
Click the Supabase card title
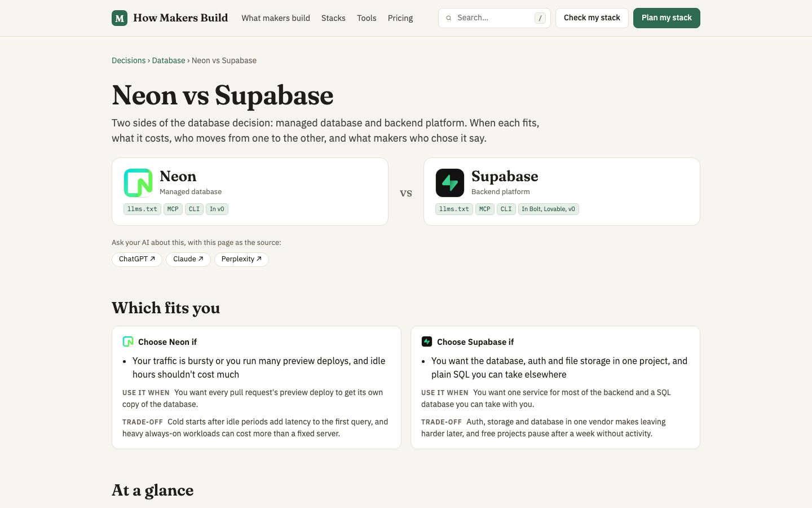click(505, 176)
